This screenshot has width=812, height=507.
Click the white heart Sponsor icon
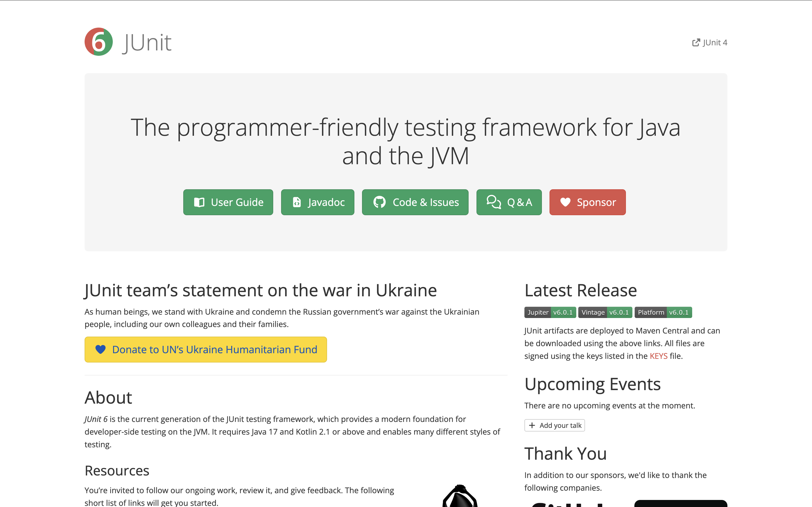tap(565, 202)
